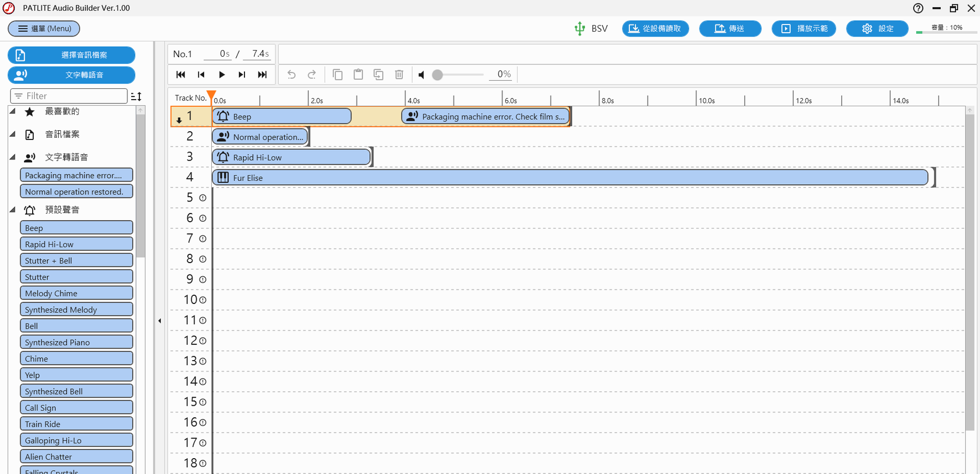Image resolution: width=980 pixels, height=474 pixels.
Task: Click the volume speaker icon
Action: (x=421, y=75)
